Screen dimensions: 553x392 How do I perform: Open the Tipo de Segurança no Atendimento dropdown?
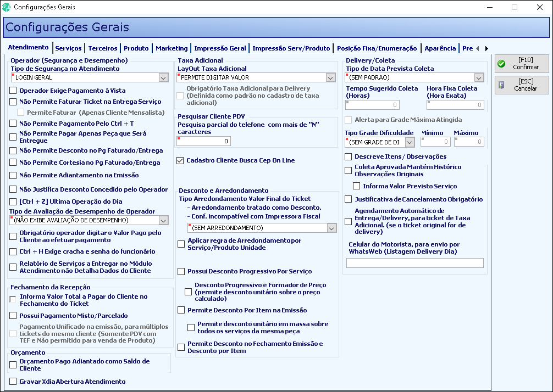point(163,78)
